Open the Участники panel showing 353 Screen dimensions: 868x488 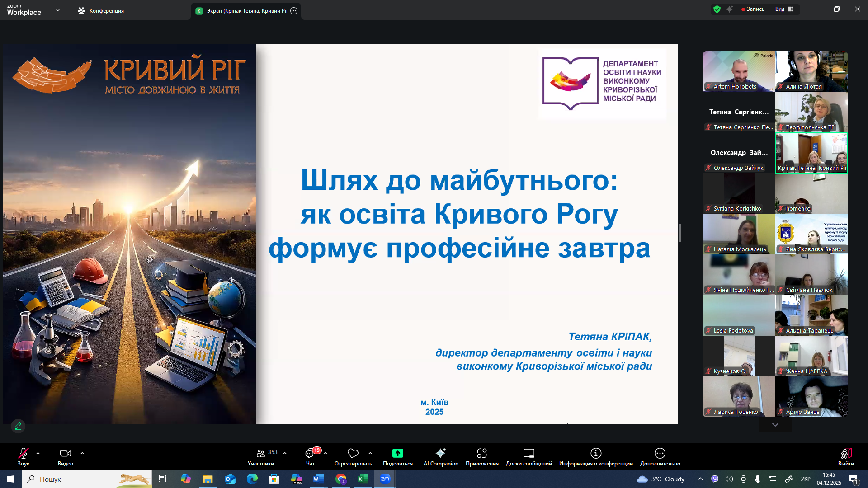click(261, 453)
